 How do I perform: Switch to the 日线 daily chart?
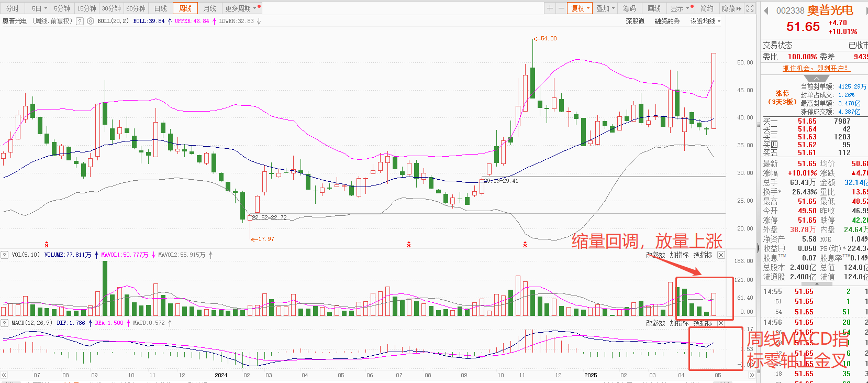point(161,8)
